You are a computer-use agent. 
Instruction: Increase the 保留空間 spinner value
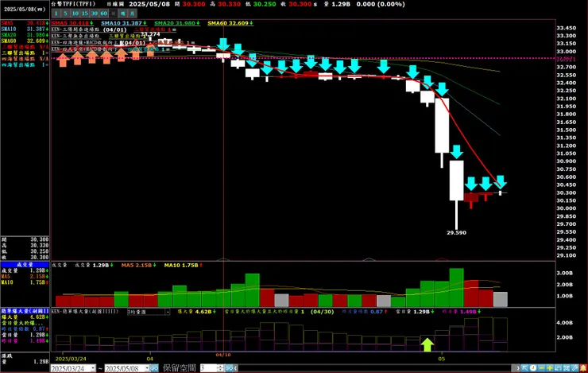(221, 367)
